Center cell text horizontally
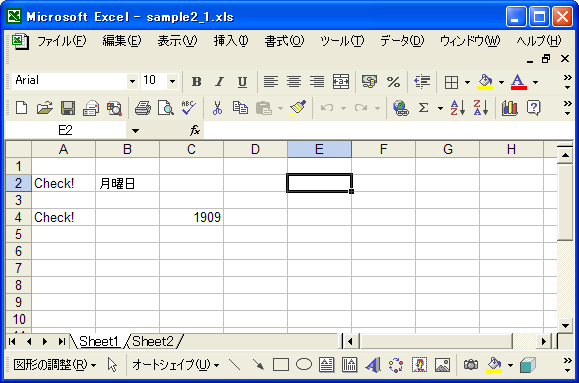The width and height of the screenshot is (579, 383). (294, 82)
